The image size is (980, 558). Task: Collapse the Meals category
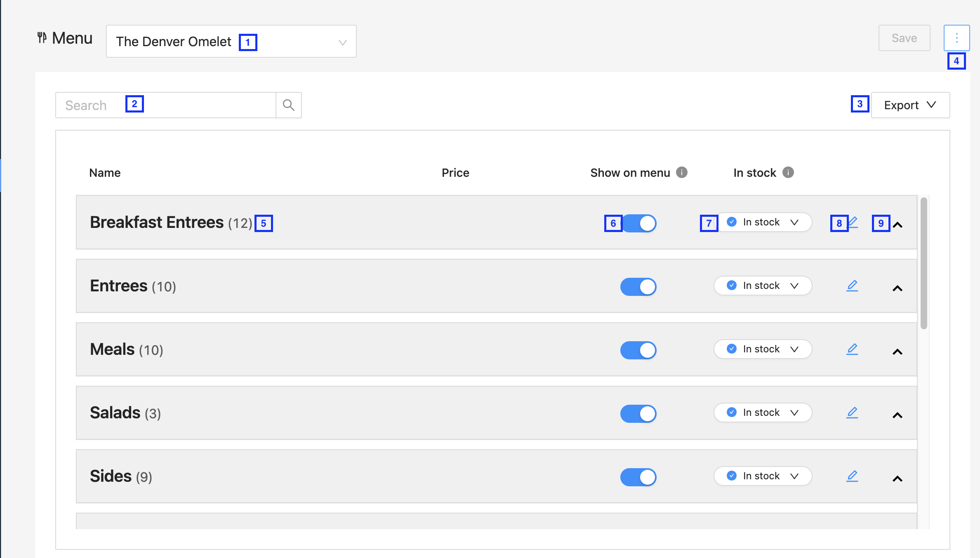point(898,352)
